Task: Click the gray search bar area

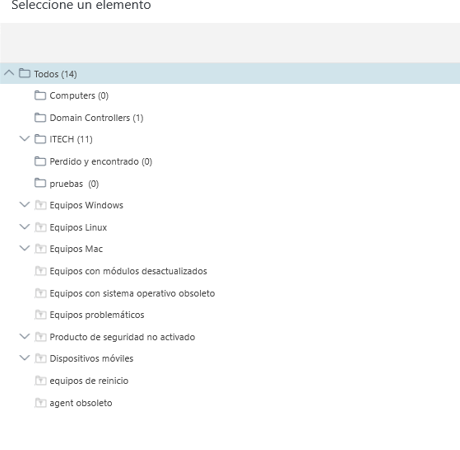Action: pos(230,43)
